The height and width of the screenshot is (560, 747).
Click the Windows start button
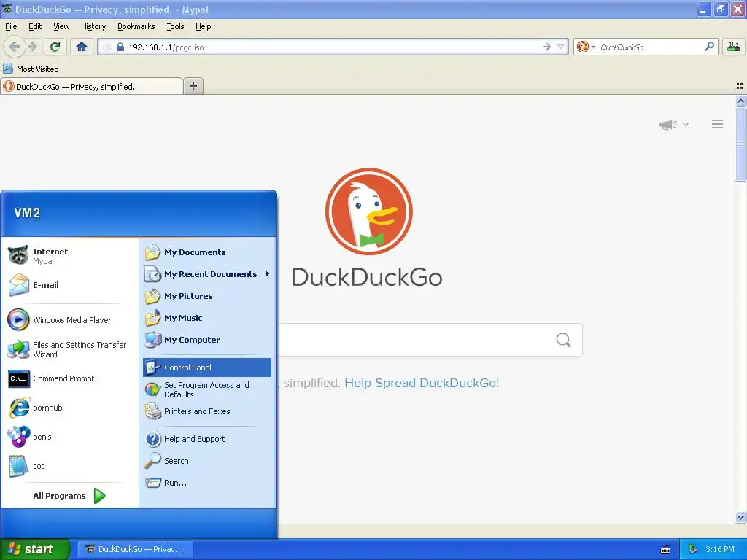(34, 549)
